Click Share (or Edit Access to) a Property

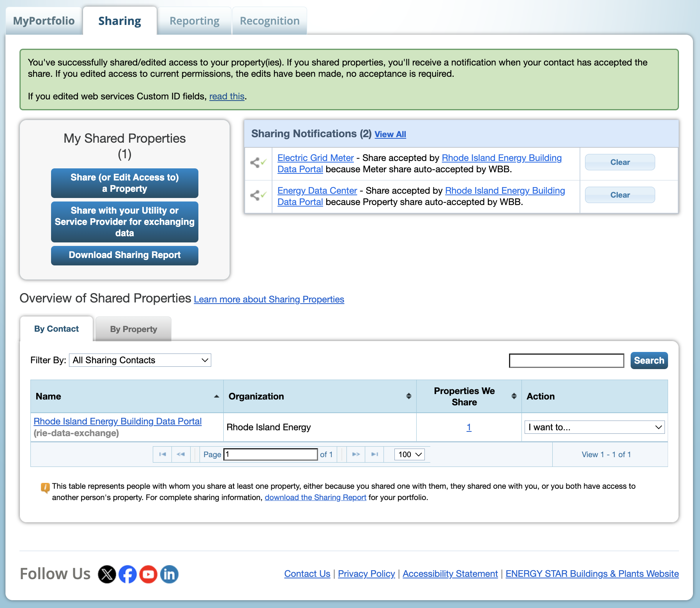point(125,183)
